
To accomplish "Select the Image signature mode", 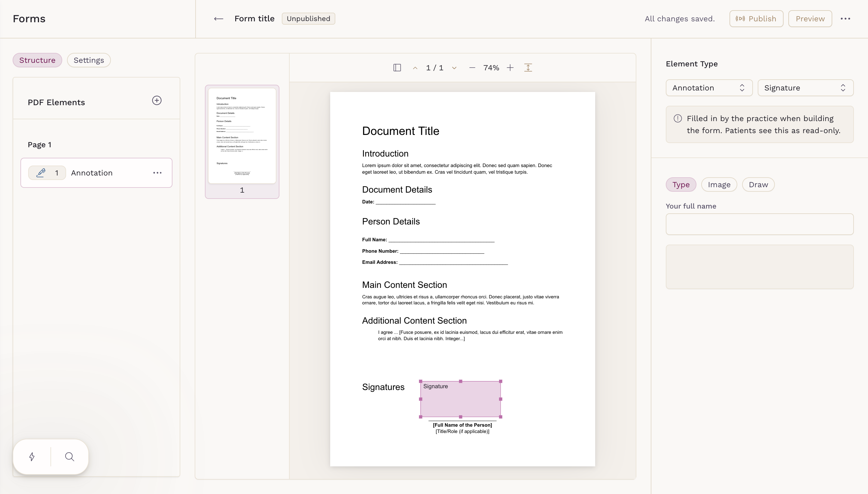I will [x=719, y=184].
